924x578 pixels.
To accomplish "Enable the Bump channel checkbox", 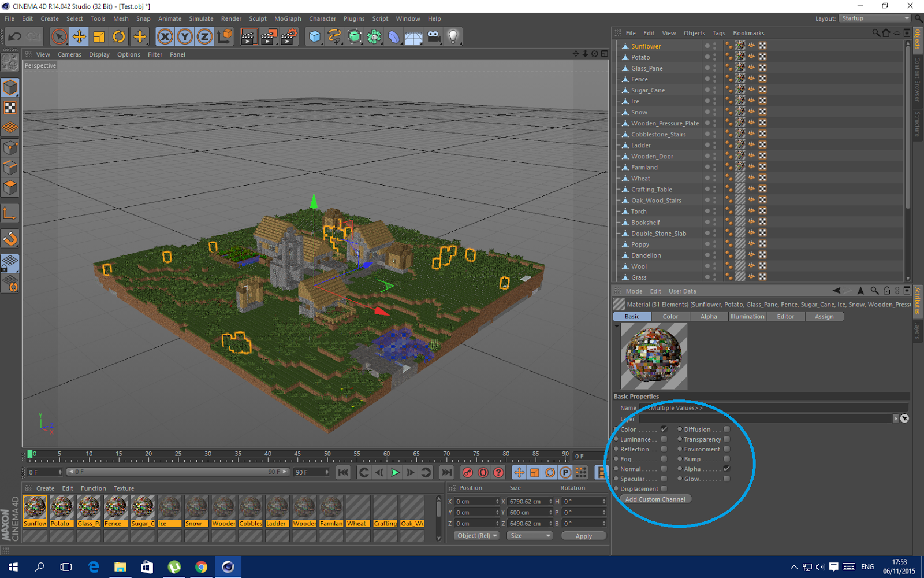I will (x=726, y=459).
